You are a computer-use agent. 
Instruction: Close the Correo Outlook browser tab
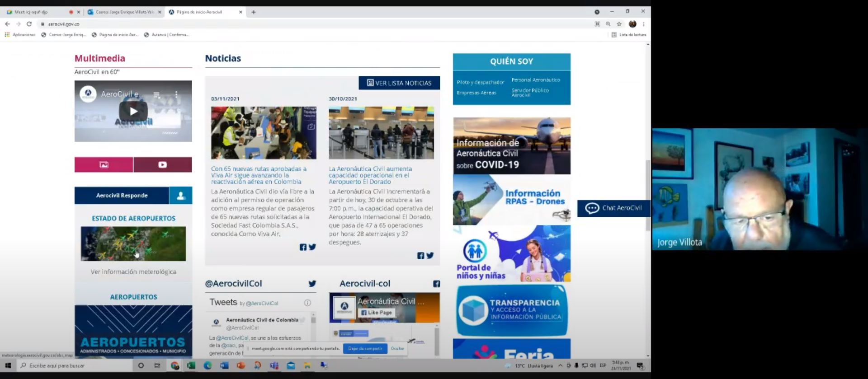pyautogui.click(x=159, y=12)
